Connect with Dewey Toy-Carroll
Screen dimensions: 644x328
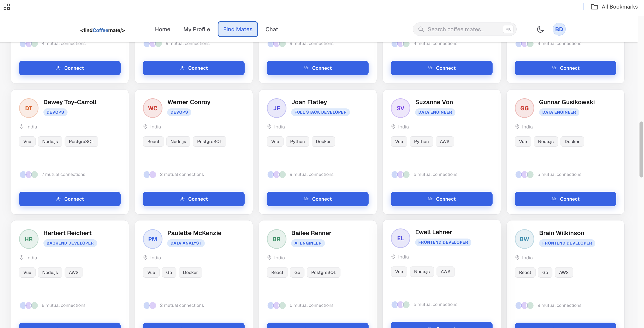pos(70,199)
